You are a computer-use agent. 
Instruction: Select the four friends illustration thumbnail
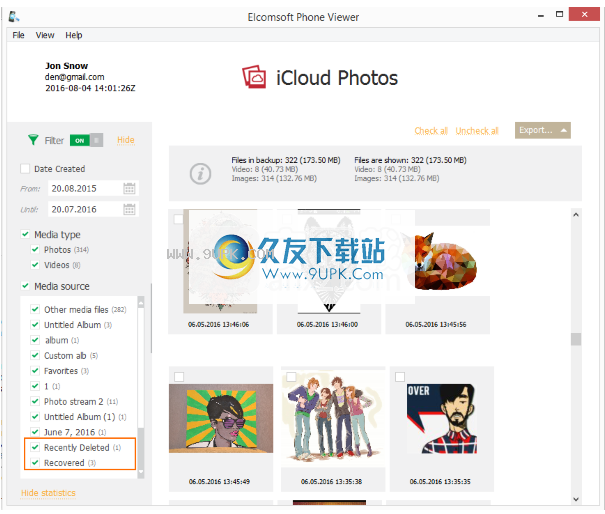coord(333,418)
